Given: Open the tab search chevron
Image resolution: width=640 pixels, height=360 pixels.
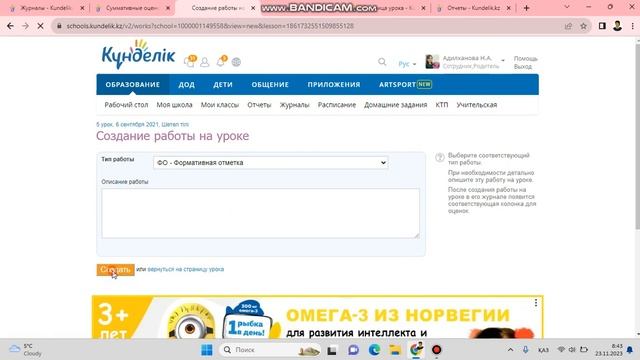Looking at the screenshot, I should click(567, 7).
